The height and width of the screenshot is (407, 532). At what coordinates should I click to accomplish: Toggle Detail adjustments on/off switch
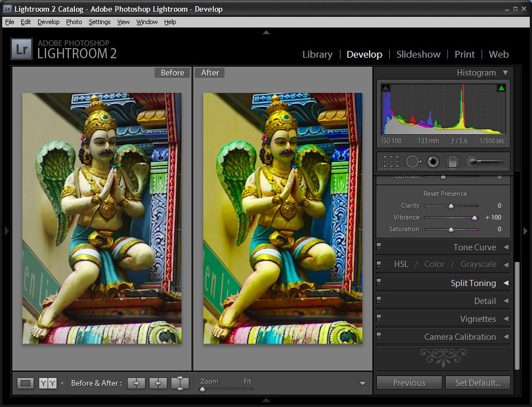(379, 300)
